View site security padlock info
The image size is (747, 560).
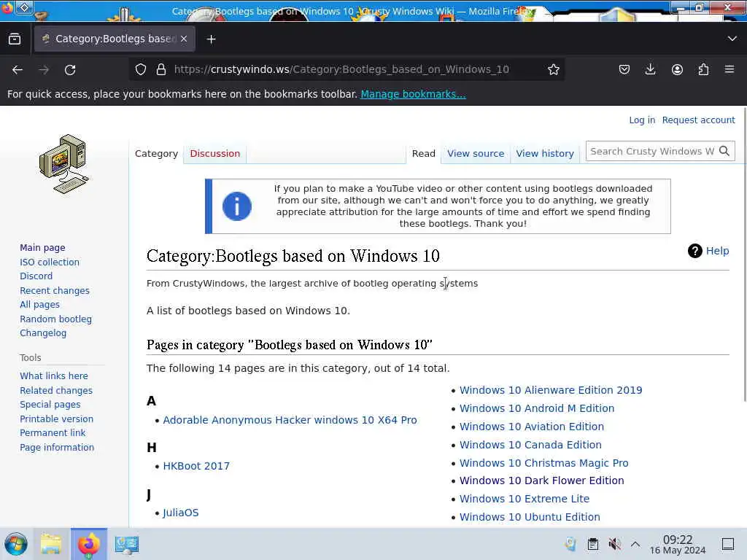161,69
